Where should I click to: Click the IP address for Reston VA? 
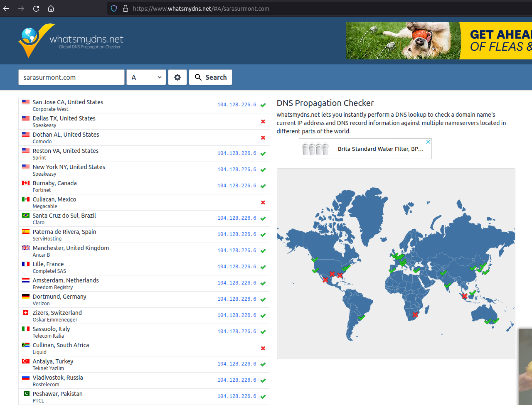[236, 153]
